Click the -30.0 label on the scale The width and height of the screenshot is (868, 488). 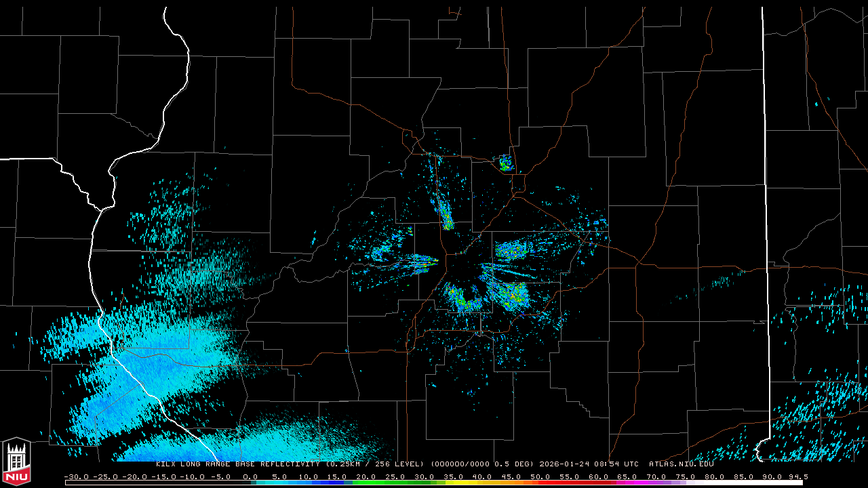[x=76, y=476]
